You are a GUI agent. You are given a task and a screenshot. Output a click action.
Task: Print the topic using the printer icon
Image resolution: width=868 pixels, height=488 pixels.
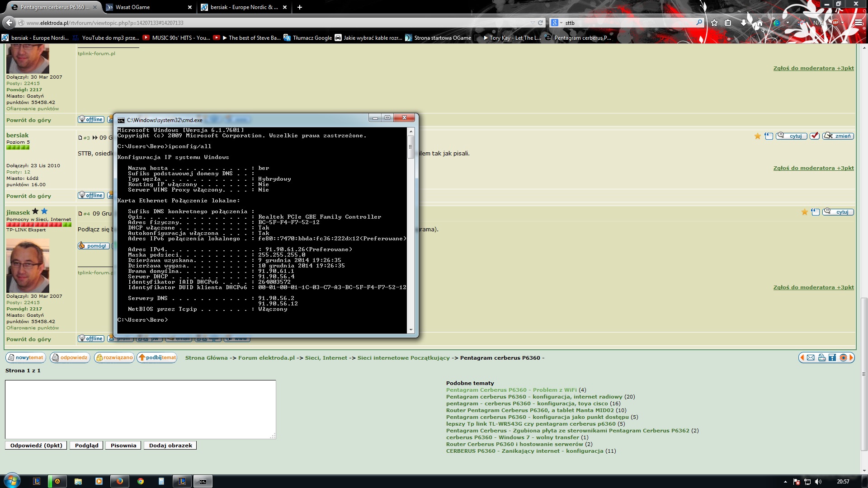822,358
